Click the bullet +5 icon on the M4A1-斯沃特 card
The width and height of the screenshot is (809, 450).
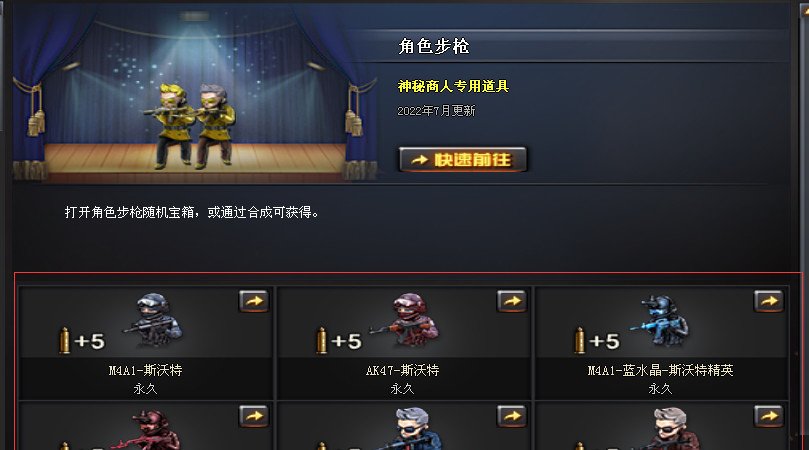82,341
